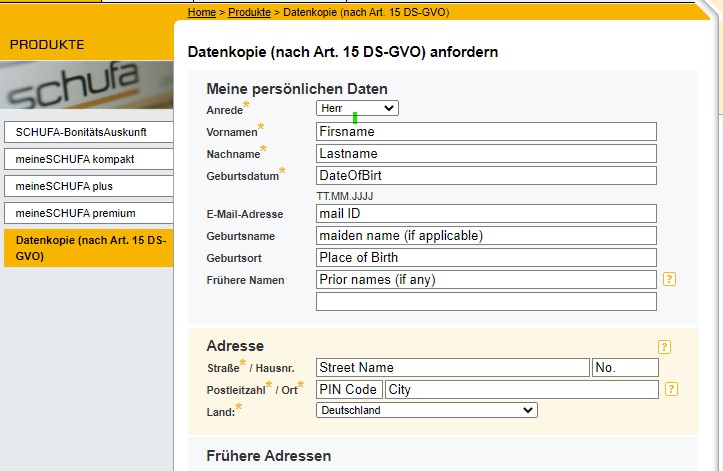Screen dimensions: 723x471
Task: Click help icon next to City field
Action: point(671,390)
